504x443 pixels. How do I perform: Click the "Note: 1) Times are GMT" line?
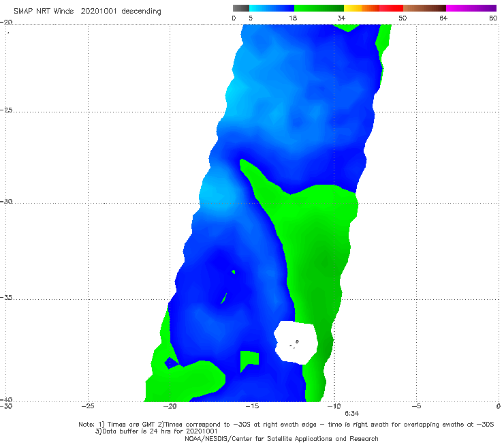click(286, 425)
